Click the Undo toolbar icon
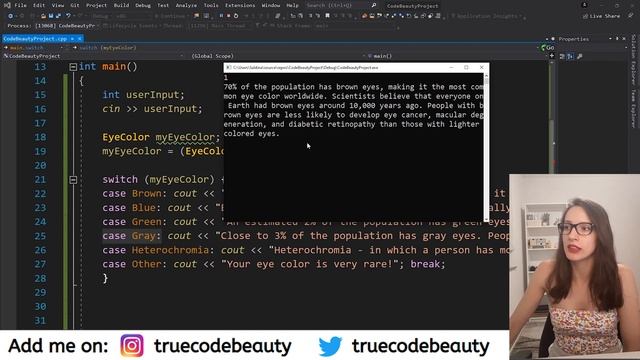Viewport: 640px width, 360px height. pos(69,16)
